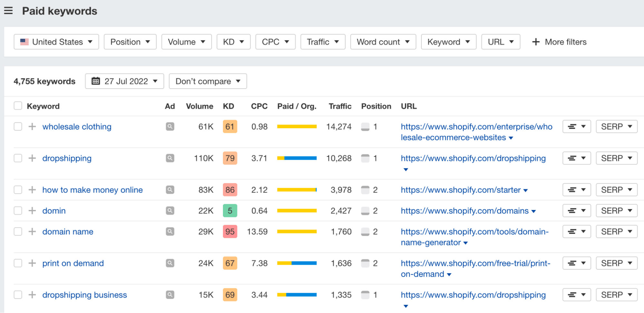This screenshot has height=313, width=644.
Task: Click Paid/Org bar for dropshipping row
Action: [297, 158]
